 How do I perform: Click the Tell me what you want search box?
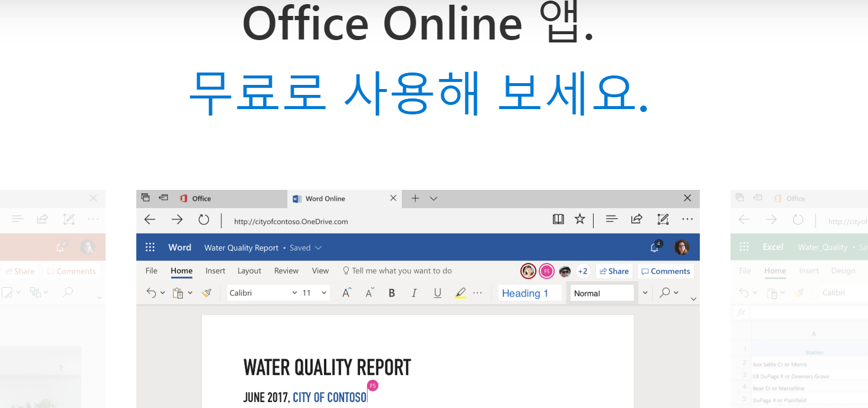(397, 271)
